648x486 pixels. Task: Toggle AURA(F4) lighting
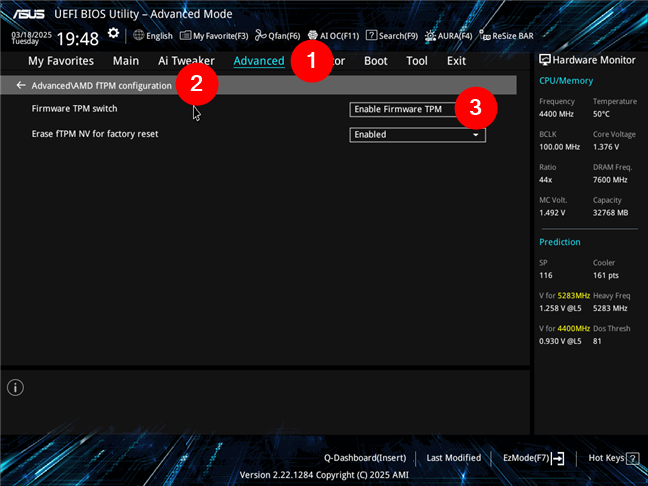click(448, 36)
